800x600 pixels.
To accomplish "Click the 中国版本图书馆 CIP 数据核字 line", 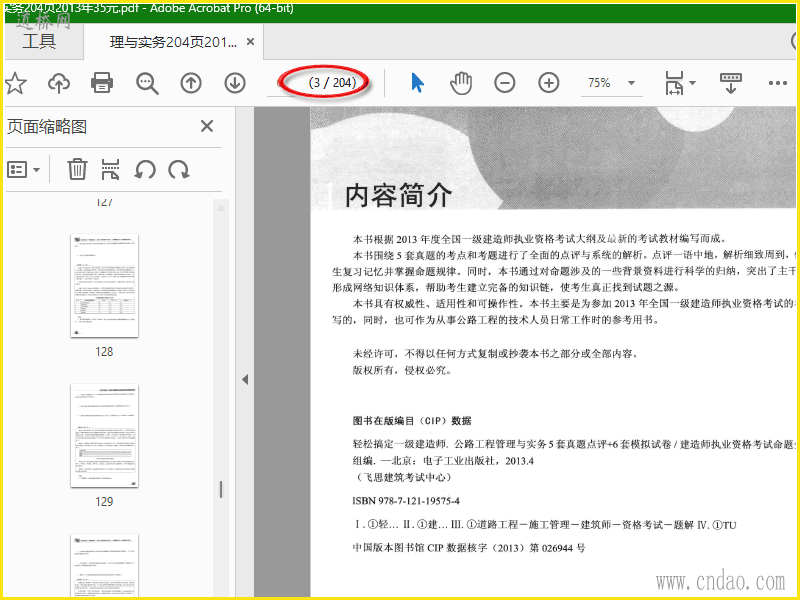I will (469, 548).
